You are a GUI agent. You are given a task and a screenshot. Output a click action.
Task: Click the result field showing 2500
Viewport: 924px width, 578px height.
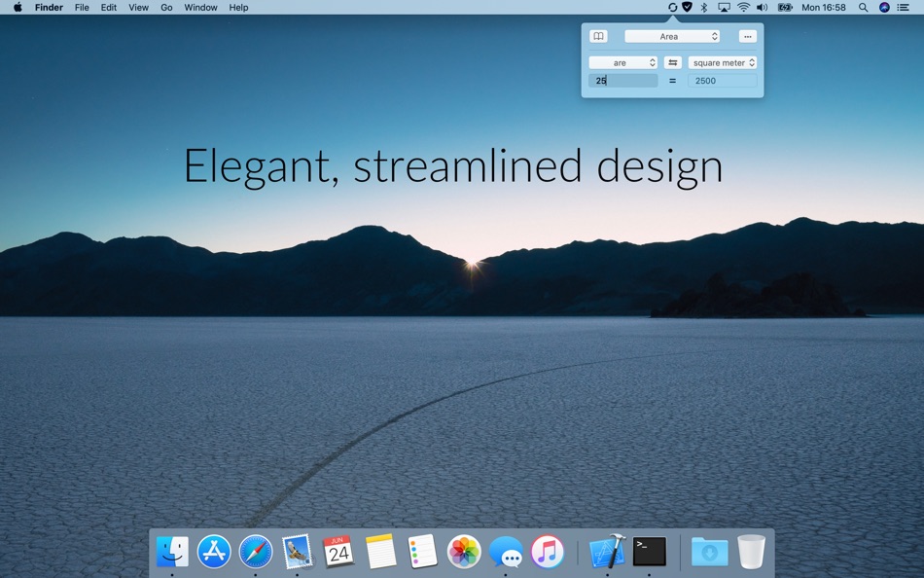[x=723, y=81]
